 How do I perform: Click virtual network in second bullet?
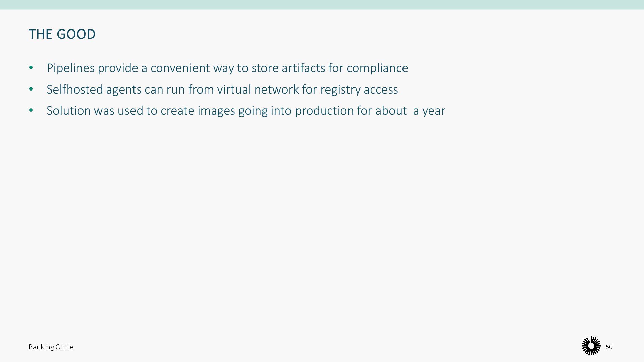(x=258, y=89)
